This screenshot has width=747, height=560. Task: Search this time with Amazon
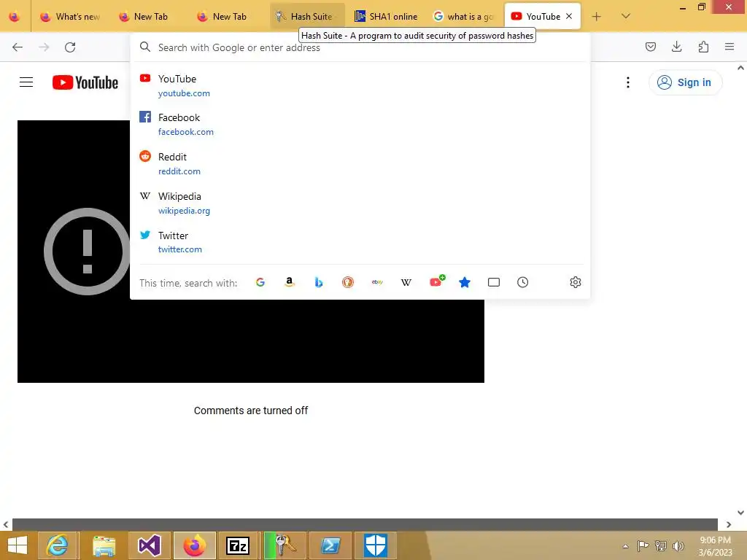pos(289,282)
